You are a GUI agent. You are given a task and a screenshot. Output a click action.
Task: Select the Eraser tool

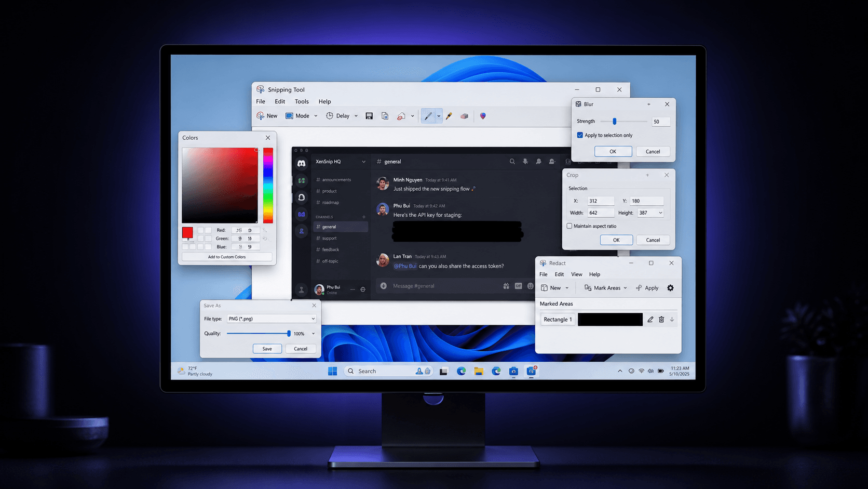pos(464,116)
